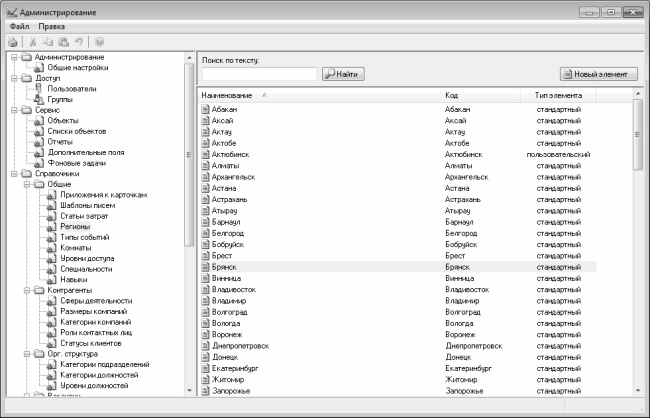The width and height of the screenshot is (650, 418).
Task: Collapse the Справочники tree branch
Action: pyautogui.click(x=12, y=173)
